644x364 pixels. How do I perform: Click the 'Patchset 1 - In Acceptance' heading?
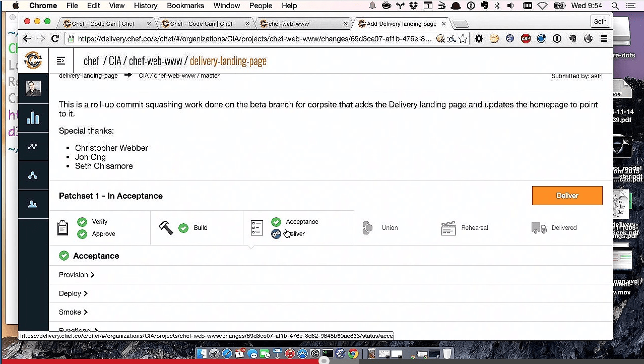click(111, 196)
